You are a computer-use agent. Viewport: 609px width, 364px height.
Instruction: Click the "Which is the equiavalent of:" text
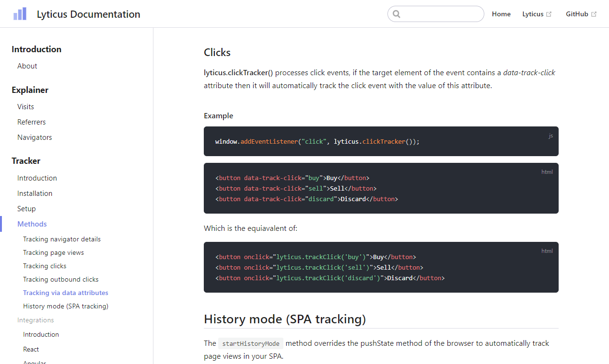[250, 228]
